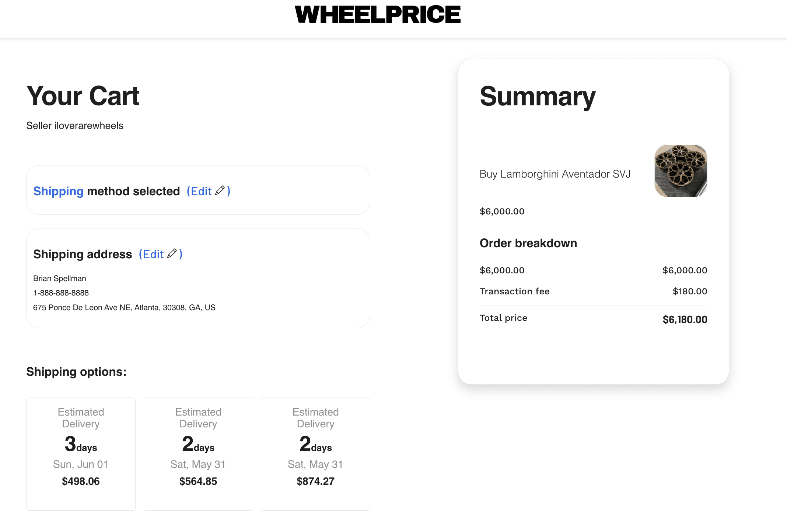This screenshot has width=787, height=532.
Task: Click the Your Cart heading
Action: (83, 95)
